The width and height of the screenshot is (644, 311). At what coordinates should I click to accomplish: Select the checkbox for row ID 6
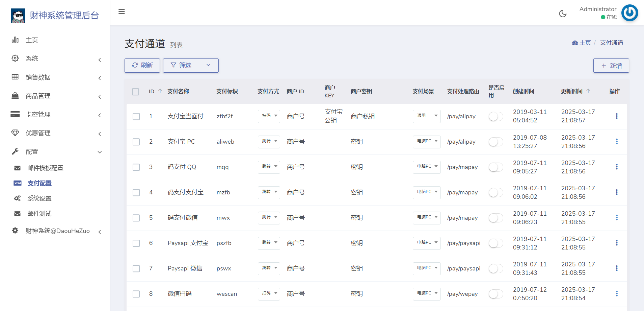click(136, 243)
